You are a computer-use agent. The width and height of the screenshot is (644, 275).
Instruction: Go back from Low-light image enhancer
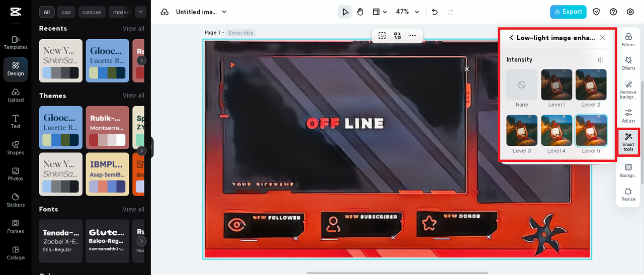pyautogui.click(x=512, y=38)
